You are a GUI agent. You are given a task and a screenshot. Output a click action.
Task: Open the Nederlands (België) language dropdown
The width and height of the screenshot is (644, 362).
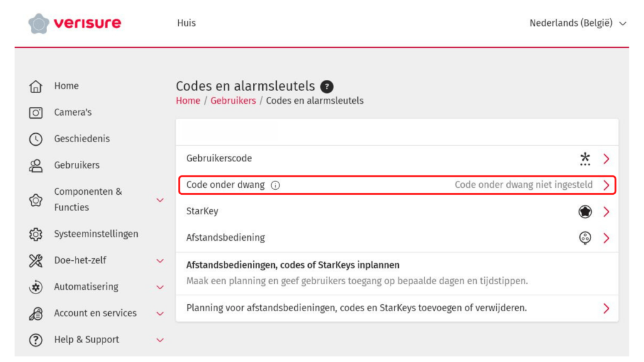(x=578, y=23)
